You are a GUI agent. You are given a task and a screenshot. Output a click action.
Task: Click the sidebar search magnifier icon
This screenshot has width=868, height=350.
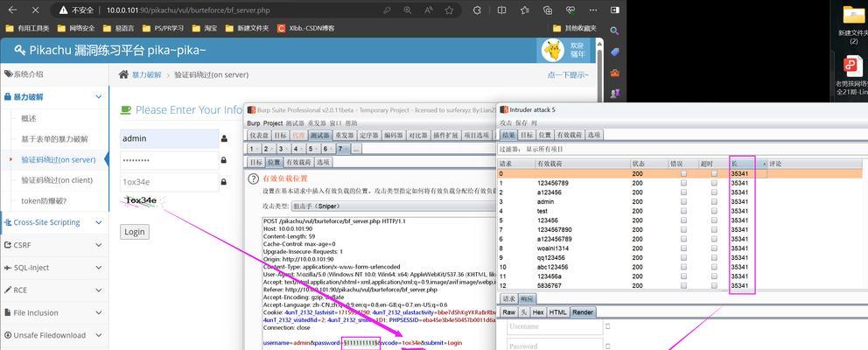[x=614, y=31]
